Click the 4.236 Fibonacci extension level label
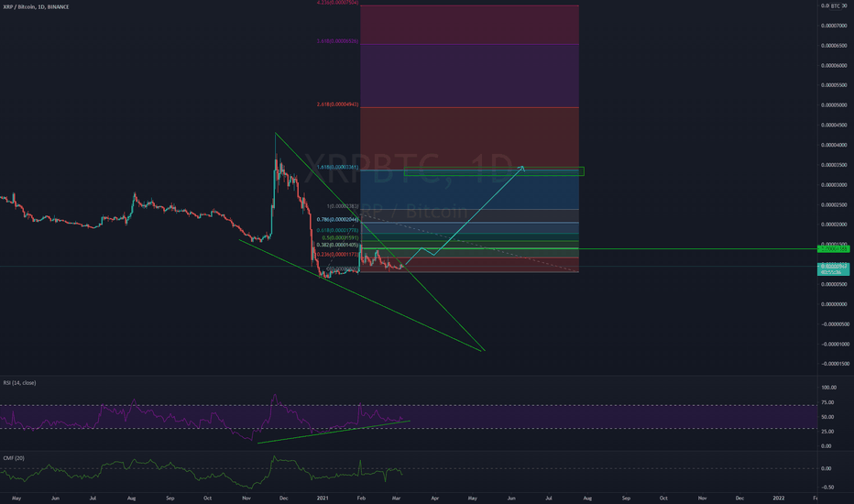Screen dimensions: 854x504 [x=338, y=3]
